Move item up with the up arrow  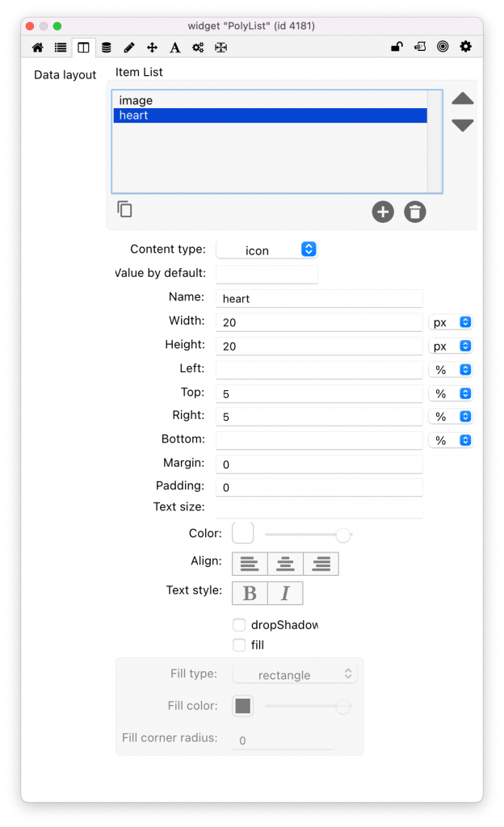462,99
